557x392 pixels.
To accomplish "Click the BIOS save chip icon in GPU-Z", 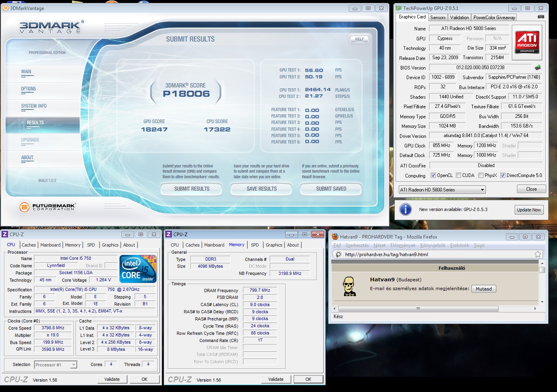I will pyautogui.click(x=538, y=68).
